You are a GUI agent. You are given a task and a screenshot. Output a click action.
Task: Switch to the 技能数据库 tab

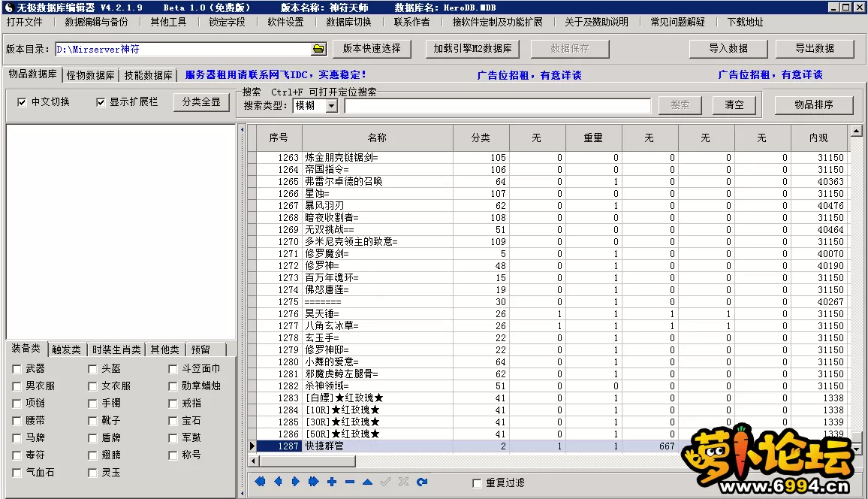pyautogui.click(x=149, y=74)
